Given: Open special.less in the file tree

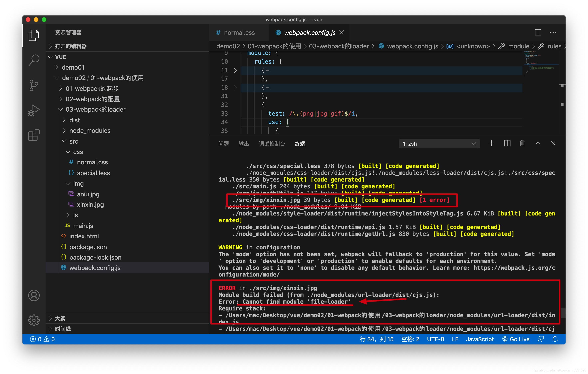Looking at the screenshot, I should [127, 173].
